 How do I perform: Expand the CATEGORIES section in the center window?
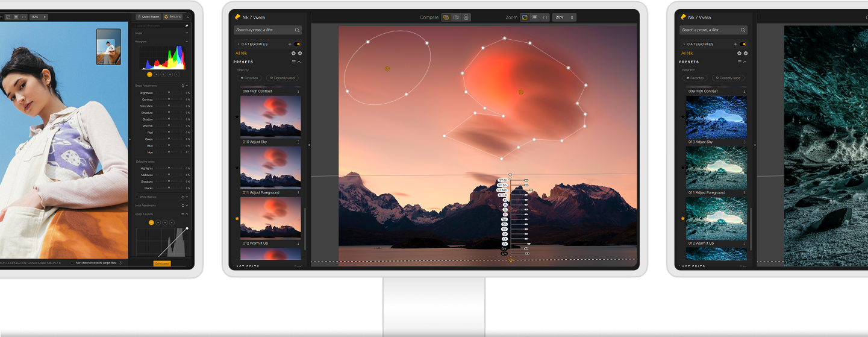tap(238, 44)
